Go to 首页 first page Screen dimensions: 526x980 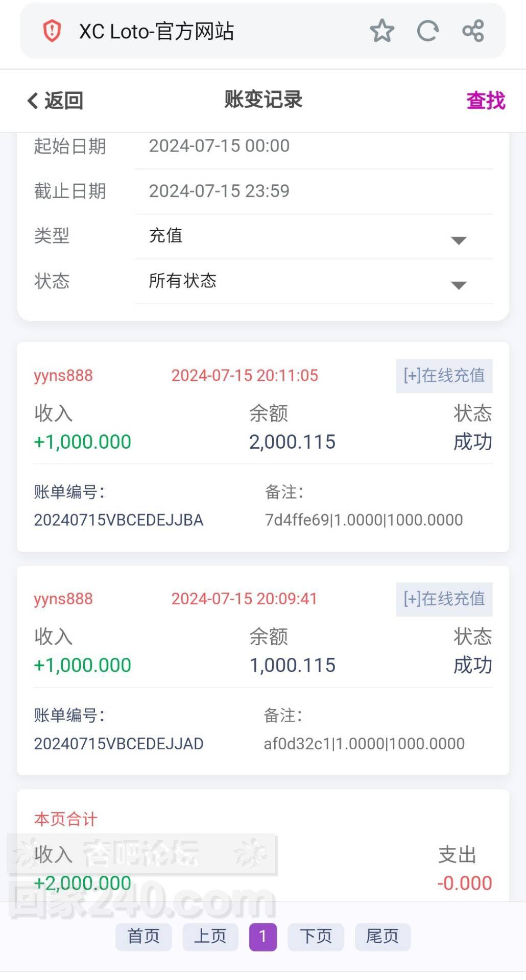144,936
